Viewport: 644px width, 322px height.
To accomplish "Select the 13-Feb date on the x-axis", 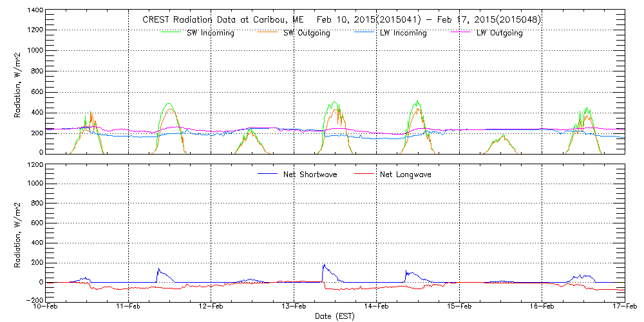I will tap(294, 307).
